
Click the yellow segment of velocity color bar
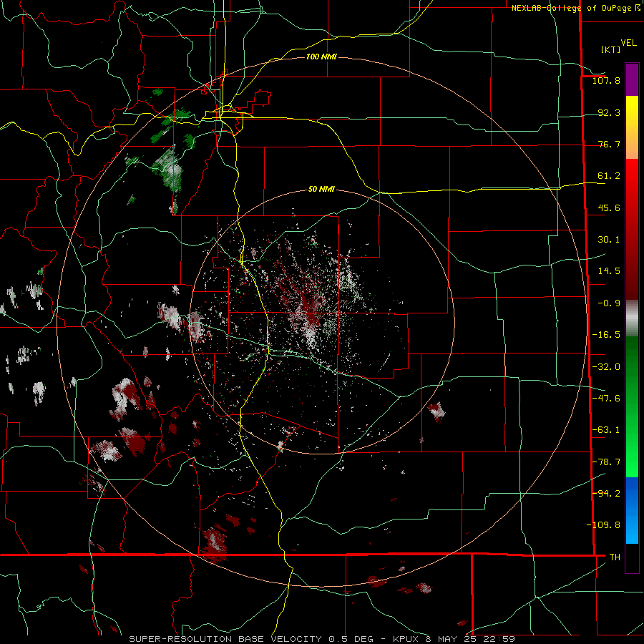[x=632, y=127]
